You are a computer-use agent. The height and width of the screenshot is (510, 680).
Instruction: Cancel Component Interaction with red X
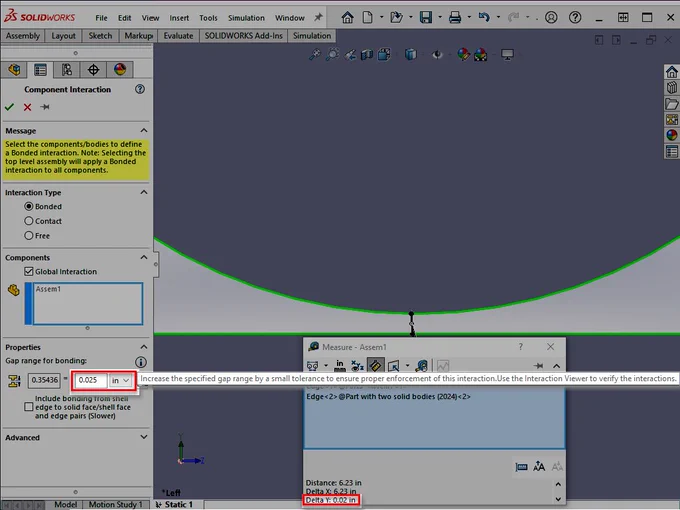[x=27, y=107]
